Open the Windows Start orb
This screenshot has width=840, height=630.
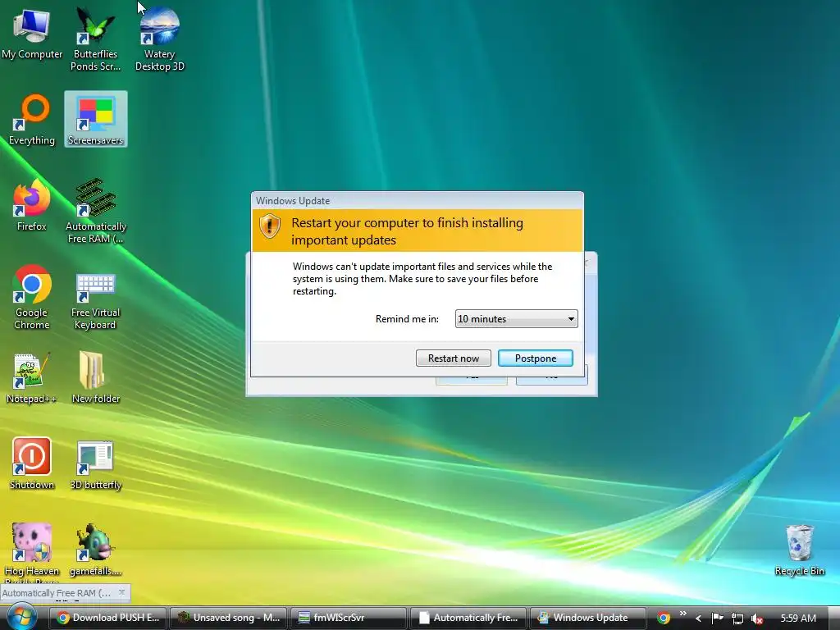[22, 617]
